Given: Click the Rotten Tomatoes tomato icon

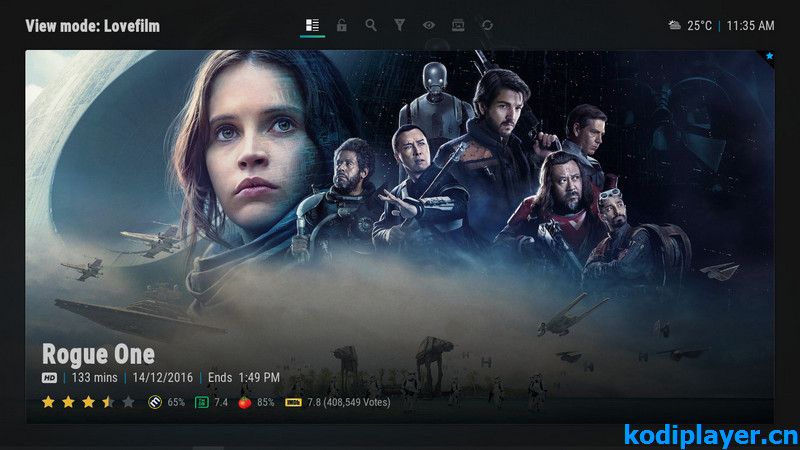Looking at the screenshot, I should pos(244,403).
